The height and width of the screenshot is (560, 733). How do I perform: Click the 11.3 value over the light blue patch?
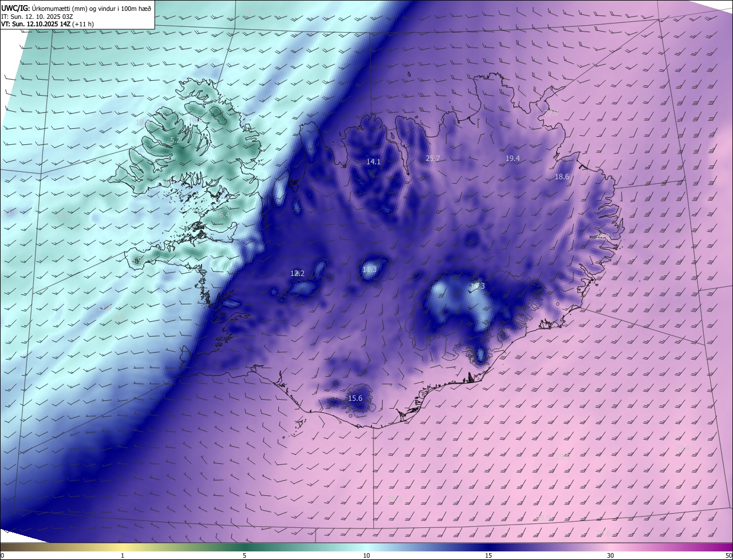click(369, 269)
